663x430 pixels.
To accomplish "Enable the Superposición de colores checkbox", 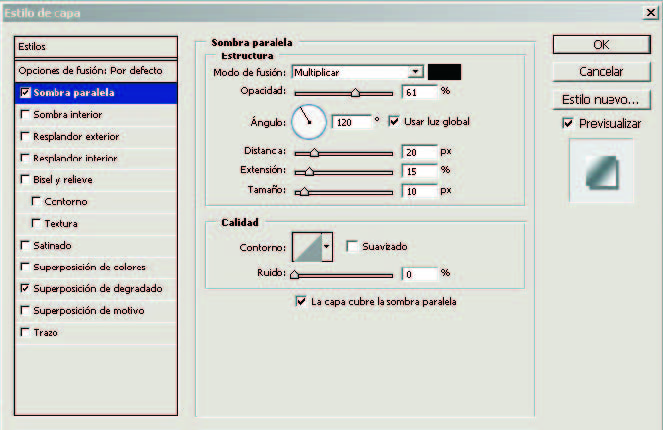I will coord(25,267).
